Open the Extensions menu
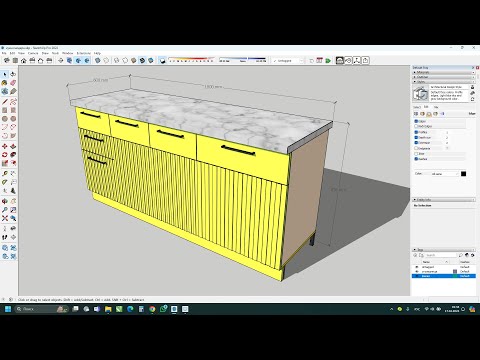480x360 pixels. [84, 53]
